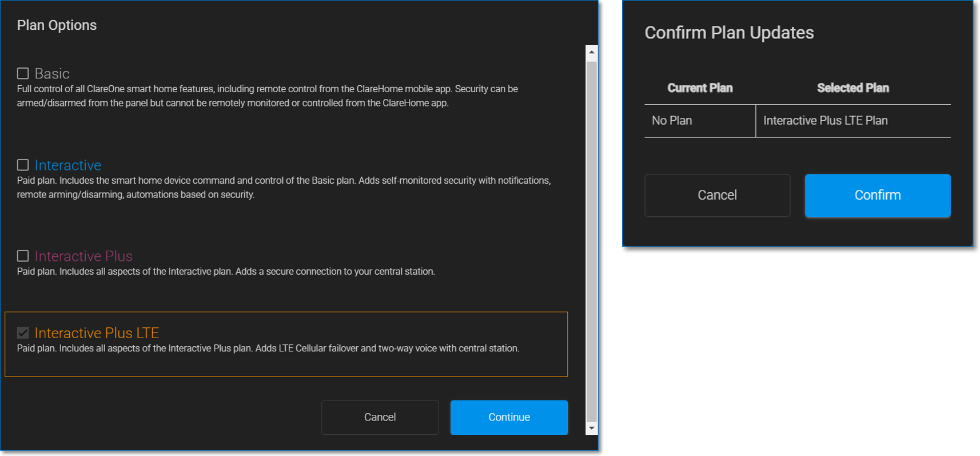Click the Selected Plan column header
The width and height of the screenshot is (980, 456).
coord(852,88)
